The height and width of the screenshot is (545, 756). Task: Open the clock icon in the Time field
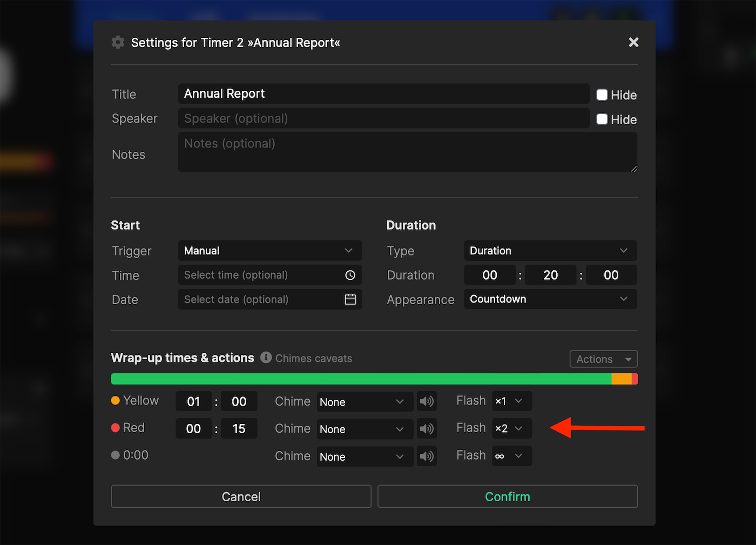click(350, 275)
